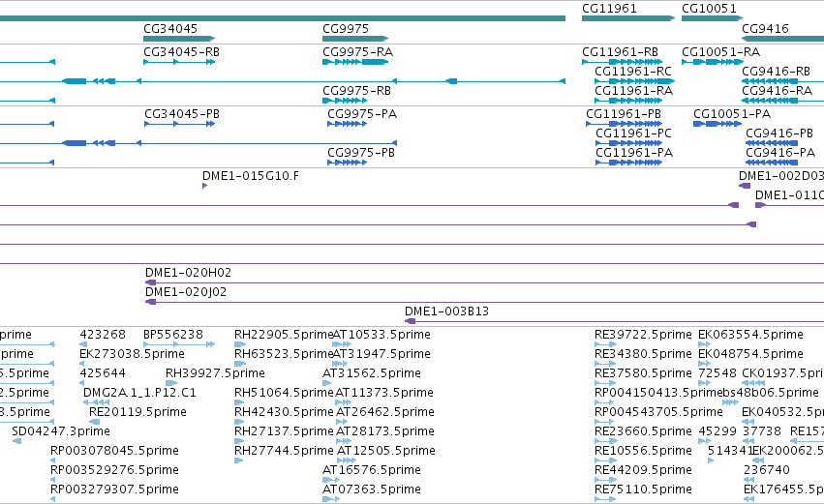Click transcript CG9416-RA
The height and width of the screenshot is (504, 824).
(x=778, y=90)
